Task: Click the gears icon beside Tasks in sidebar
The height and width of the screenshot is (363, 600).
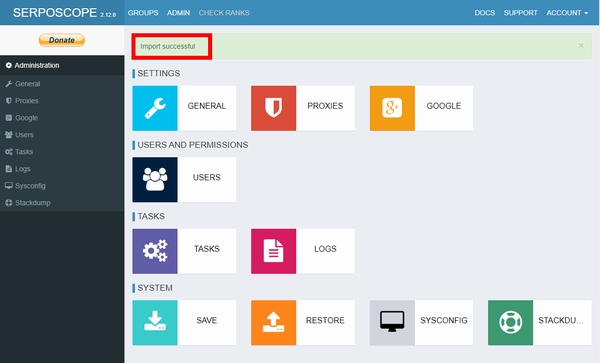Action: tap(9, 152)
